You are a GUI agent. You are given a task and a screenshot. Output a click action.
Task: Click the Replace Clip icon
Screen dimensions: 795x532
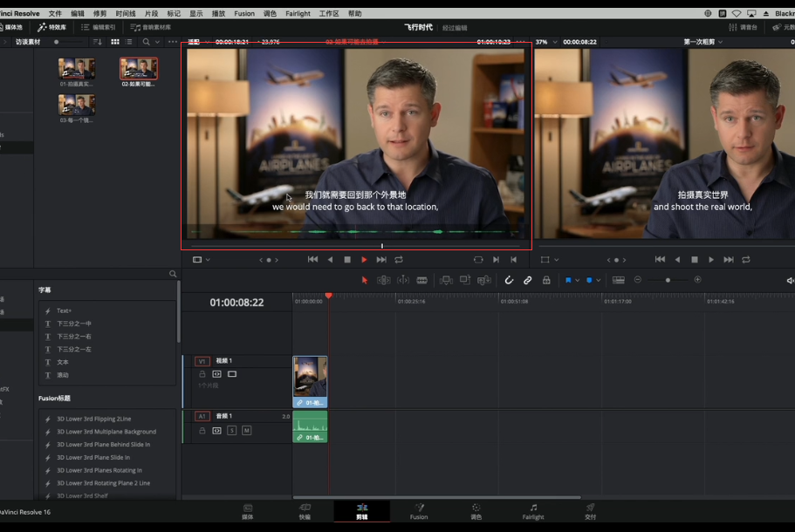tap(484, 280)
